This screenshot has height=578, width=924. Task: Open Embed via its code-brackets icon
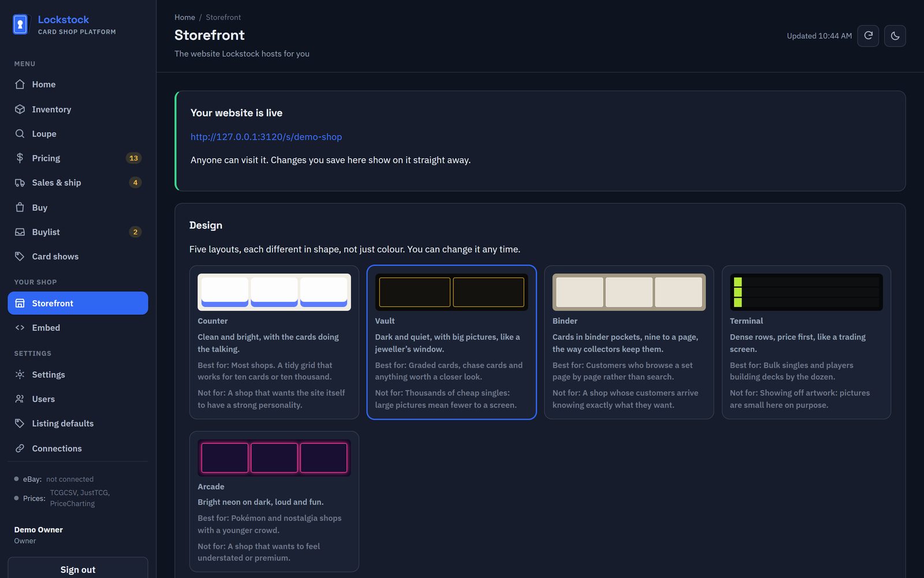click(x=20, y=328)
